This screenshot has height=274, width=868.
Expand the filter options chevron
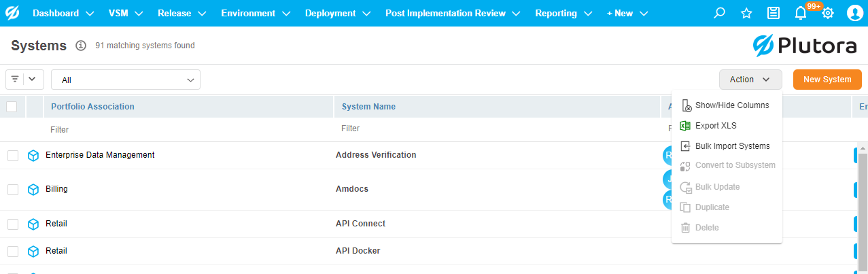pyautogui.click(x=32, y=79)
